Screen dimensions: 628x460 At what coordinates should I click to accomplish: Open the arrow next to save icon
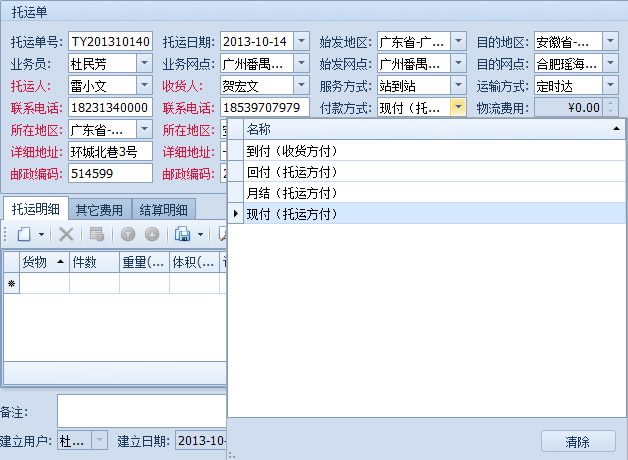(x=198, y=234)
